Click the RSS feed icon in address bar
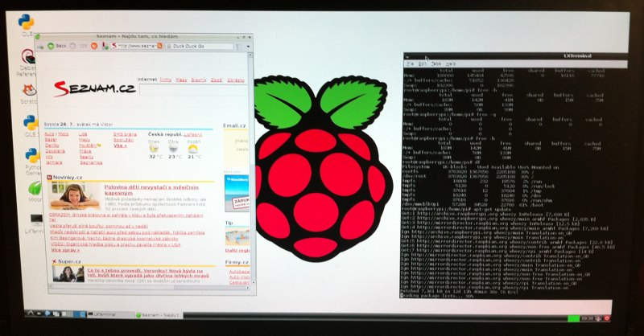This screenshot has height=336, width=644. tap(159, 46)
